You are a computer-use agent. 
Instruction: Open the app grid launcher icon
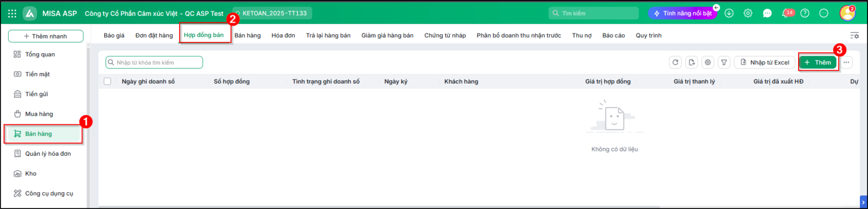(x=12, y=13)
